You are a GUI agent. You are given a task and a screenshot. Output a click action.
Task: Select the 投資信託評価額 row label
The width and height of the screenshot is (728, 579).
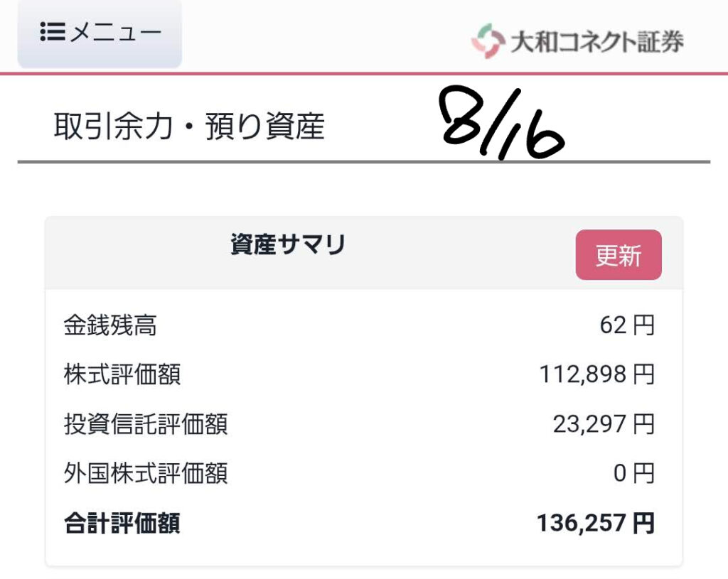point(146,424)
